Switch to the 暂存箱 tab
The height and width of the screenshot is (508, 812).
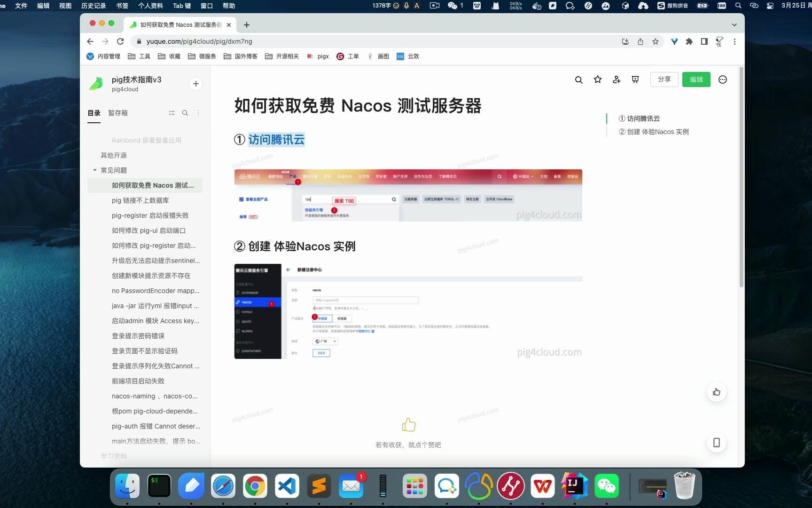(x=117, y=113)
